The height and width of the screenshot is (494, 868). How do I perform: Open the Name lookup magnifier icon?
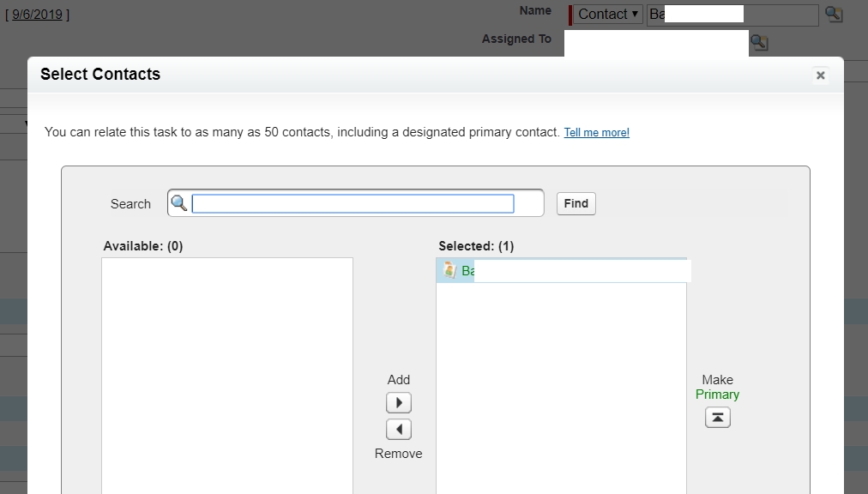coord(833,14)
